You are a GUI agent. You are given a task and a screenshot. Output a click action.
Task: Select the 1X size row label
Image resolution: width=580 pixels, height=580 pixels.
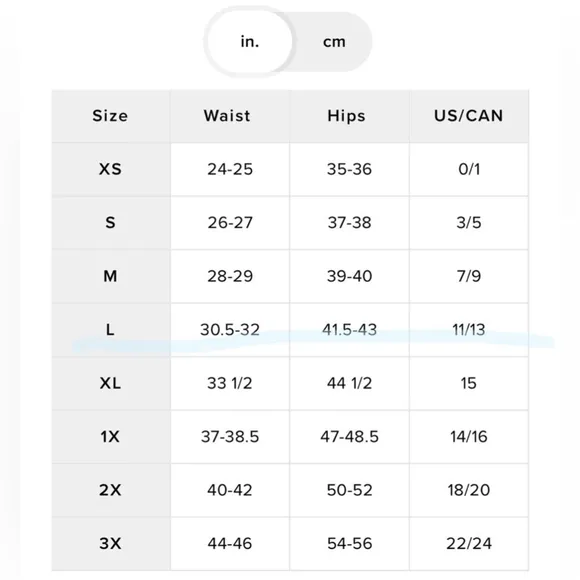[x=111, y=436]
